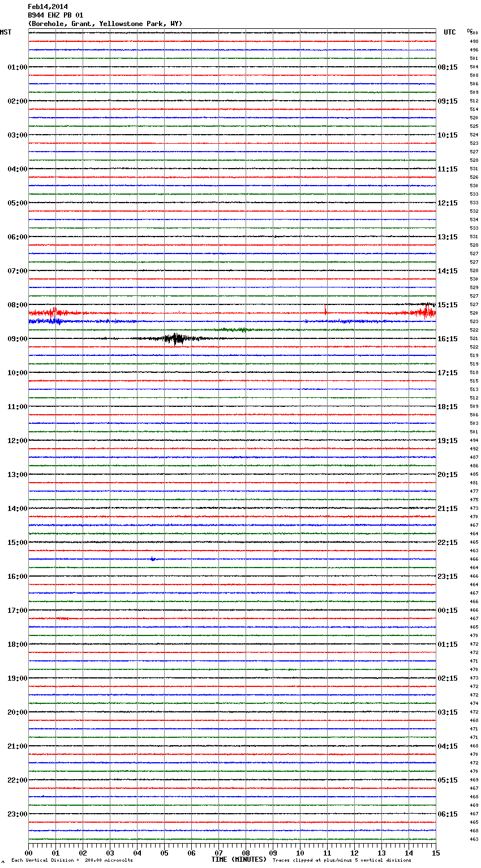Screen dimensions: 481x868
Task: Click the 18:15 UTC time label
Action: 448,407
